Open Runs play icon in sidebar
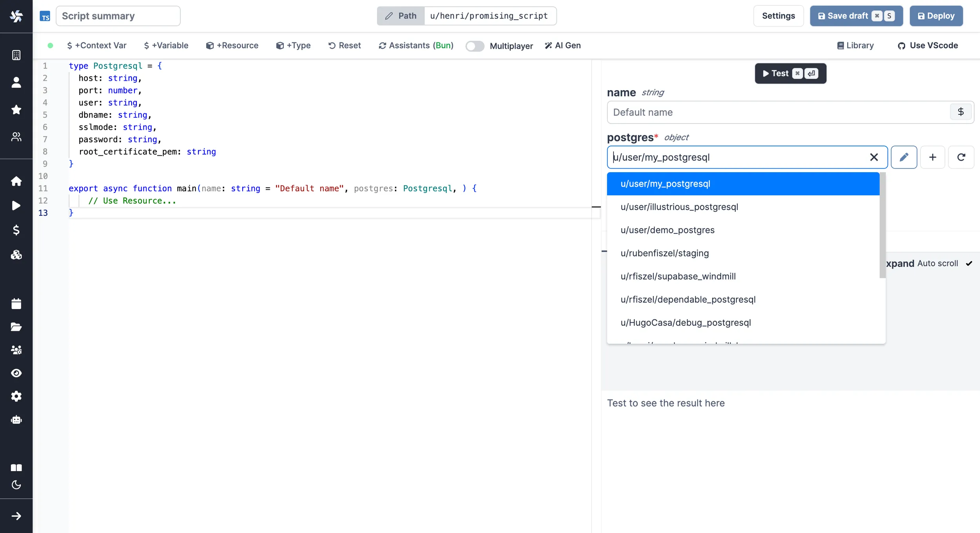980x533 pixels. click(x=16, y=206)
